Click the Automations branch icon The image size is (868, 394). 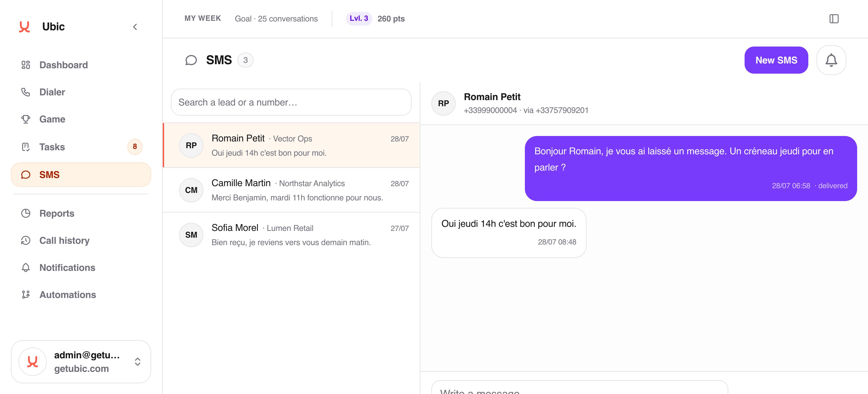(26, 294)
